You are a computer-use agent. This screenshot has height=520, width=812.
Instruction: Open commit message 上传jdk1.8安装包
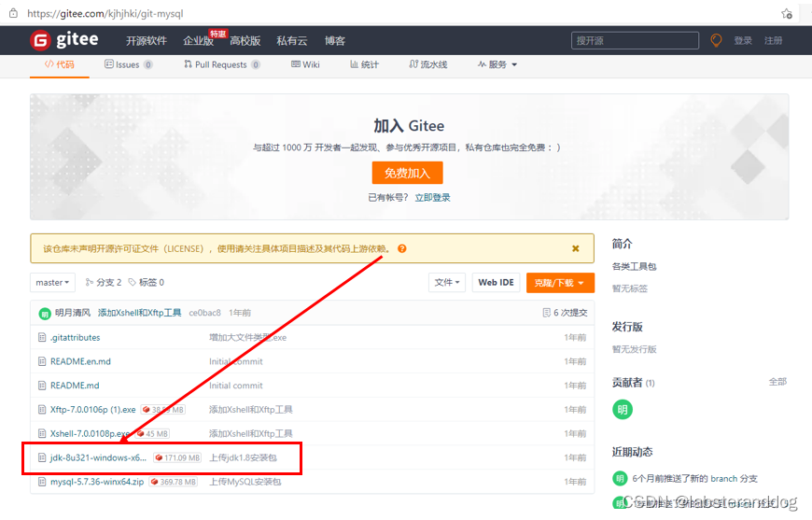tap(243, 457)
